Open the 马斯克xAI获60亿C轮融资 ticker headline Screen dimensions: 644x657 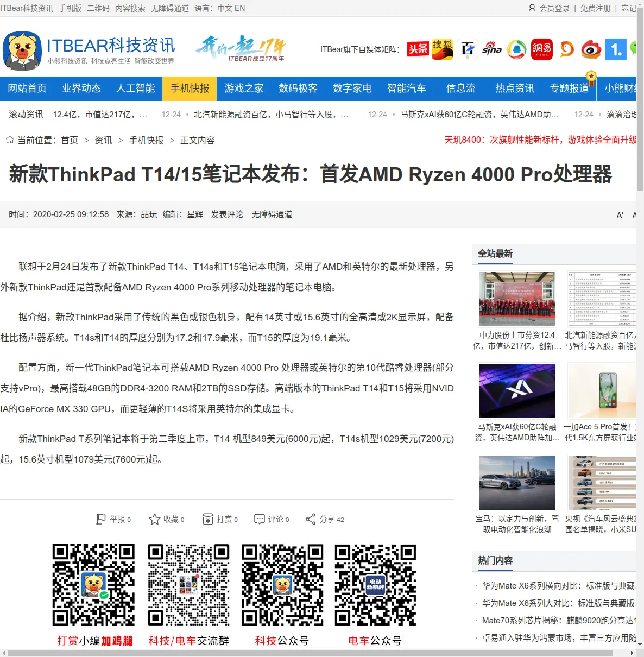tap(479, 115)
